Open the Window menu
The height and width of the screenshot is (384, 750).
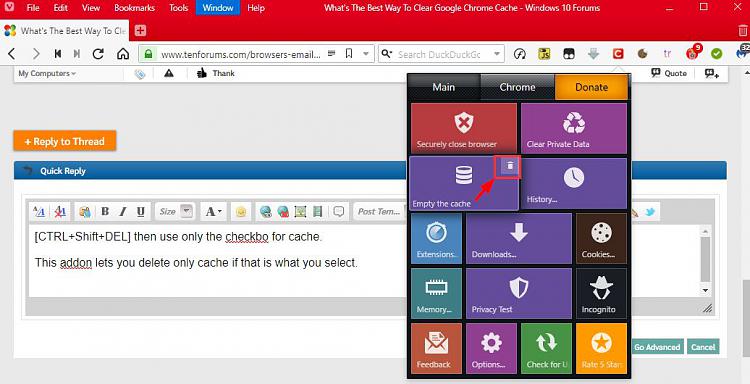coord(218,8)
